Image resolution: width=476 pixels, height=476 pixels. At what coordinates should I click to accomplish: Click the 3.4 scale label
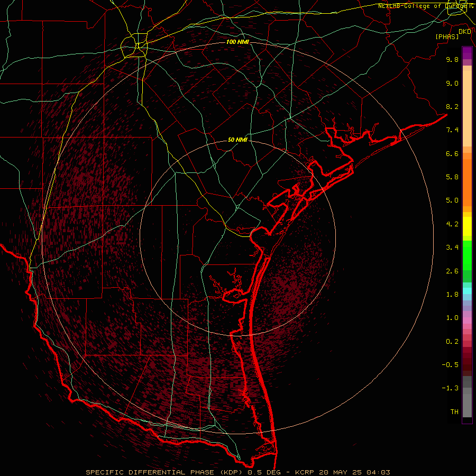click(452, 248)
